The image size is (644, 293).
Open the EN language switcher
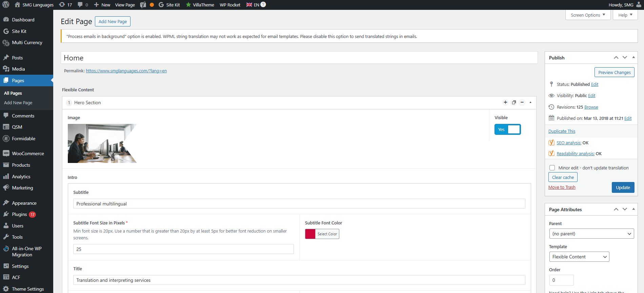253,5
